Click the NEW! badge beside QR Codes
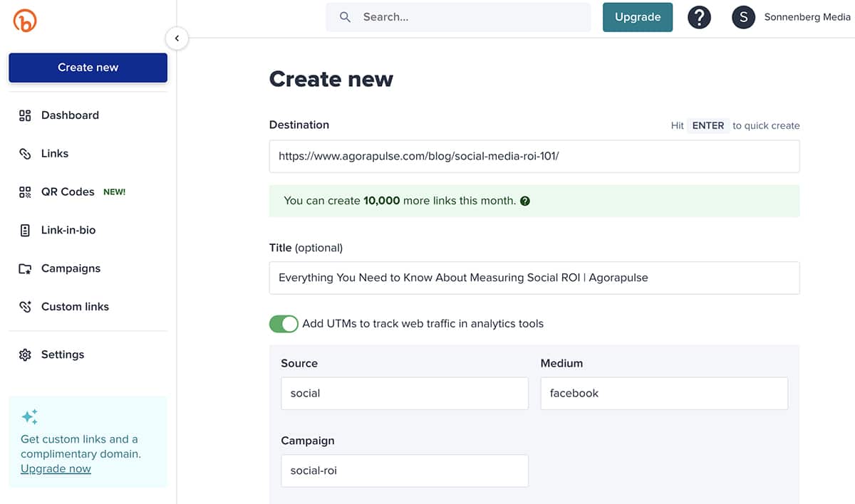Viewport: 855px width, 504px height. (115, 192)
